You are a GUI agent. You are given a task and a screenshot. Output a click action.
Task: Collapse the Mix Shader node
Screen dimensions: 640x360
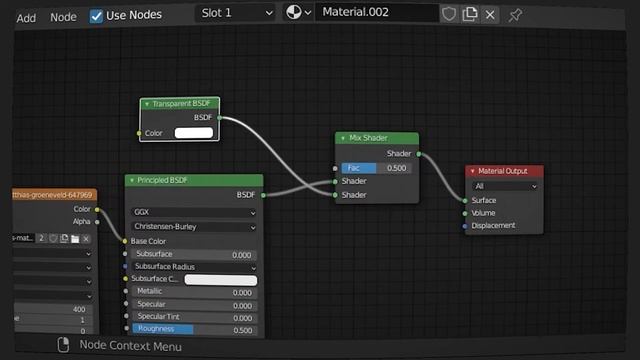343,138
